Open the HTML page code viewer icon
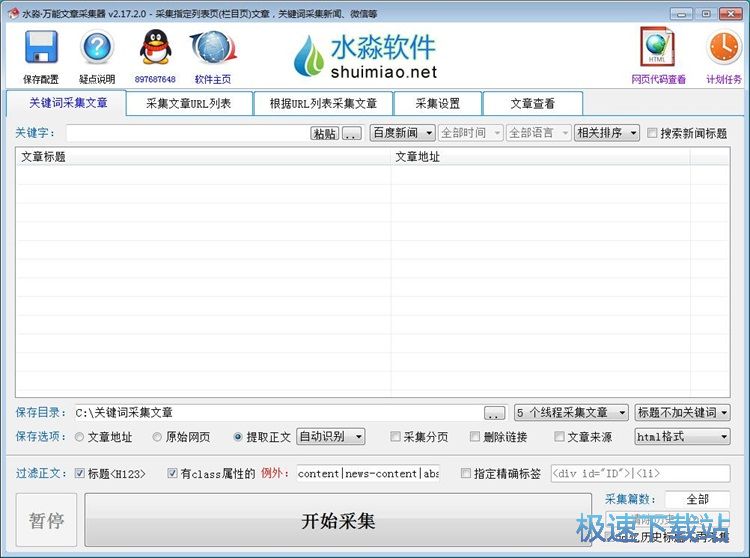 [x=657, y=46]
